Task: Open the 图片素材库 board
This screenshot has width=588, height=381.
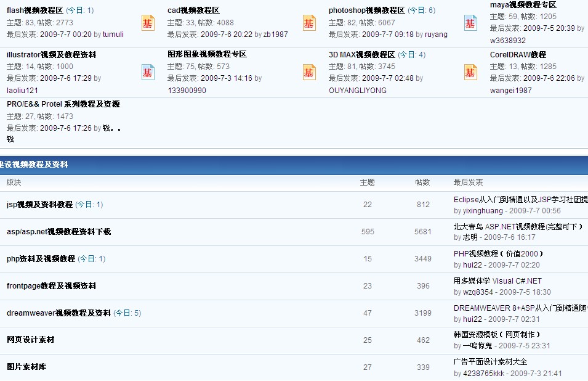Action: [26, 367]
